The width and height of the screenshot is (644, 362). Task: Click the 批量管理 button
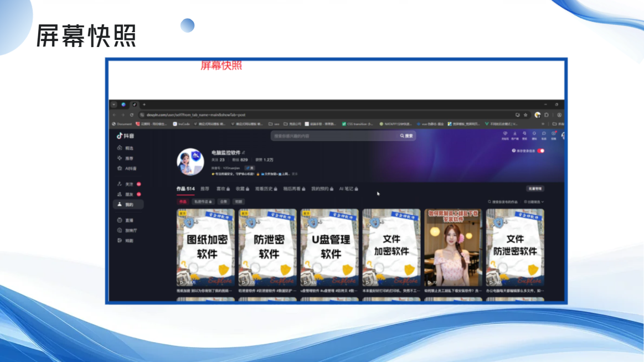pyautogui.click(x=535, y=189)
